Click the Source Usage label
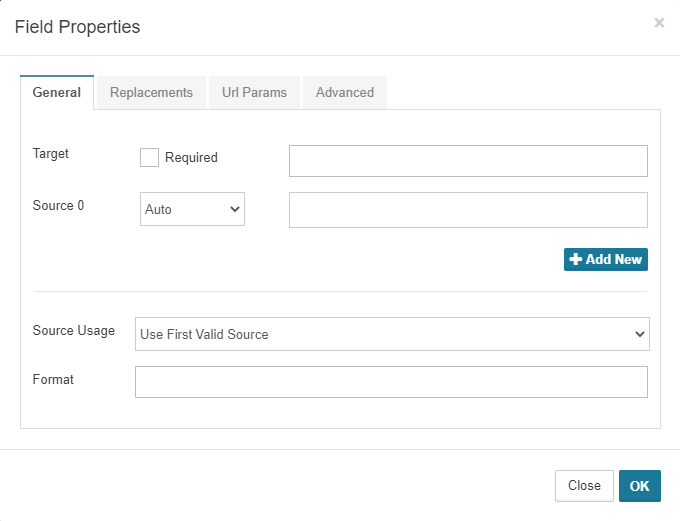The height and width of the screenshot is (521, 680). [x=74, y=331]
